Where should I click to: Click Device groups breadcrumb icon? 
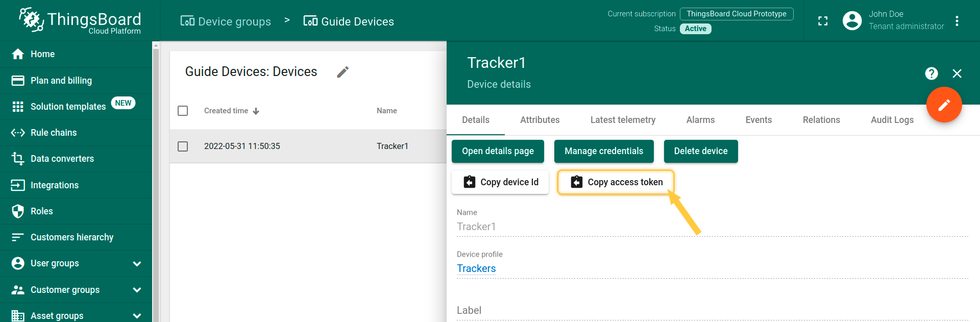(x=187, y=21)
